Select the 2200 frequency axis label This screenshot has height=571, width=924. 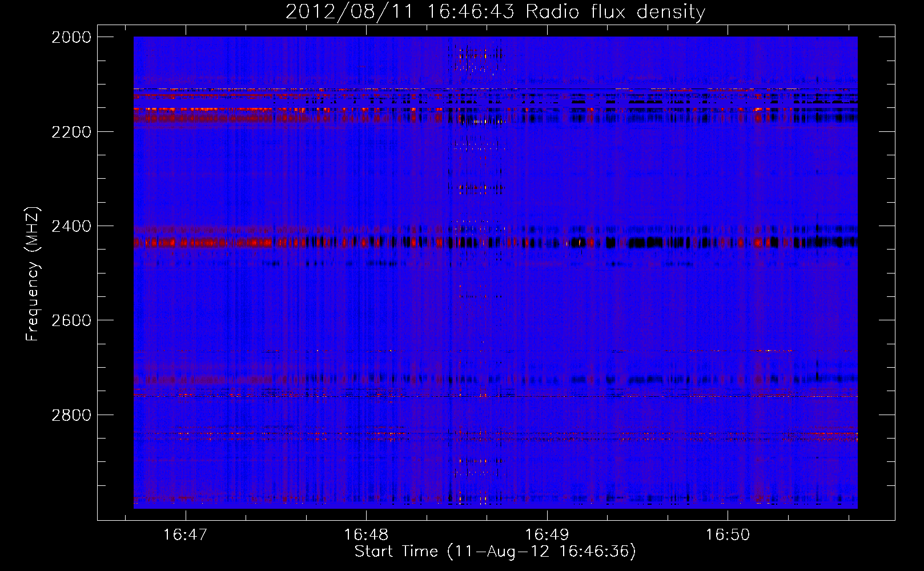(71, 132)
